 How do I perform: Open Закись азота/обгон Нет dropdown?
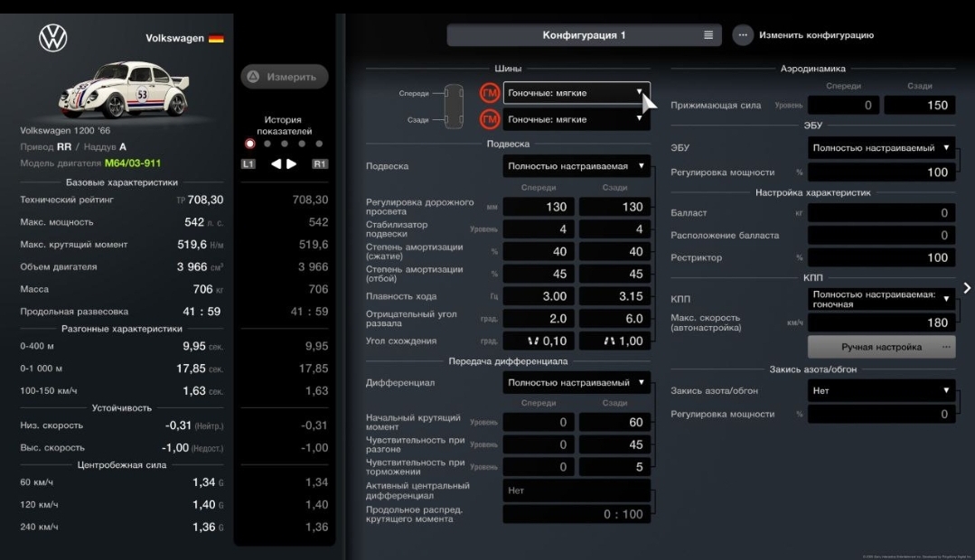click(x=882, y=391)
